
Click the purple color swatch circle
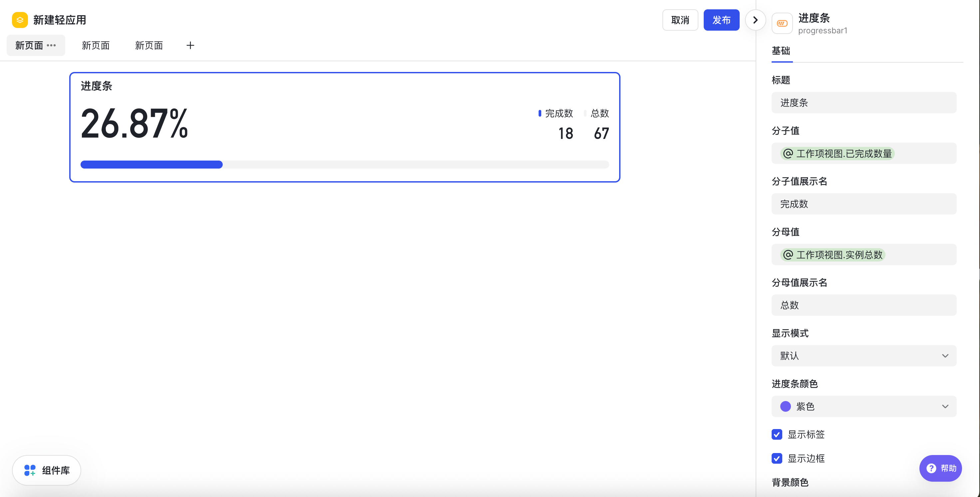tap(785, 406)
